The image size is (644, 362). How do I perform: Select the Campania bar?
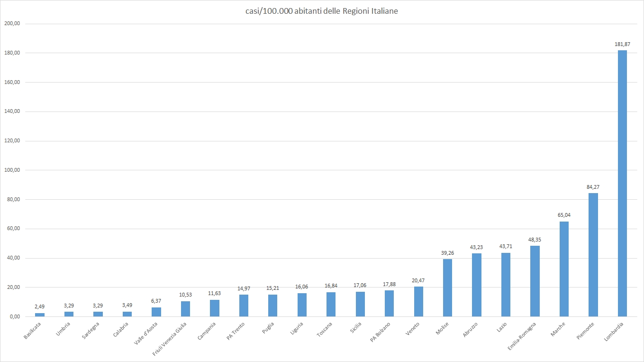214,308
